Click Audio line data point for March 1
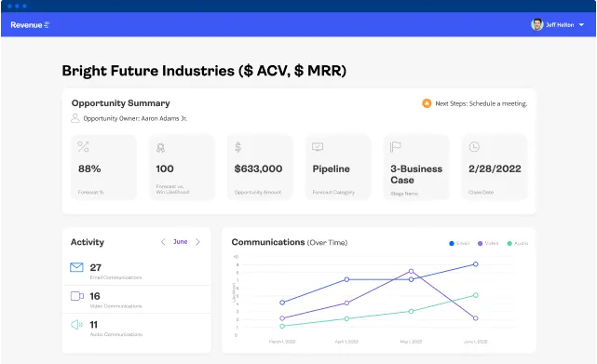Viewport: 597px width, 364px height. 282,326
